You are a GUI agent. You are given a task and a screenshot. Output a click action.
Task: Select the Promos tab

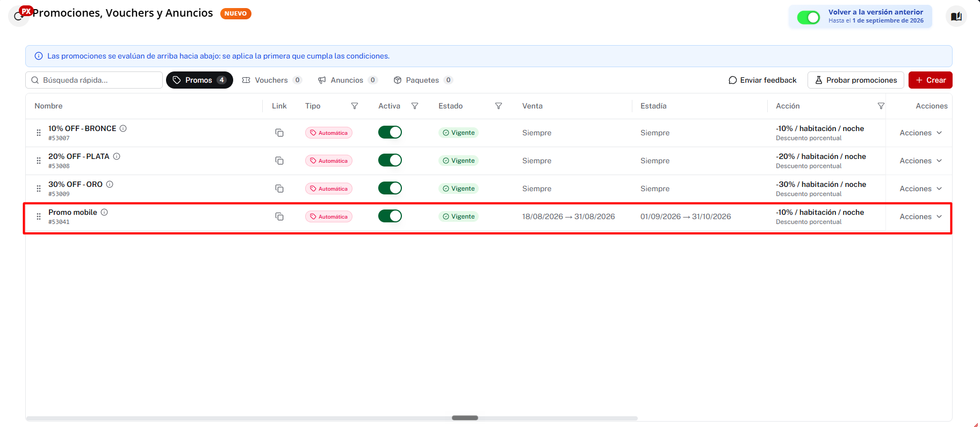click(x=199, y=80)
